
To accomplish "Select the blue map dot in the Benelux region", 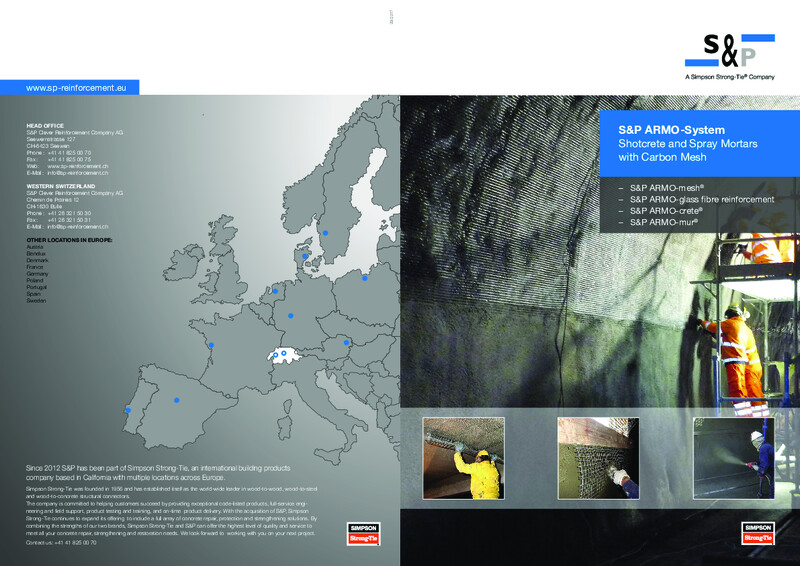I will click(x=275, y=291).
